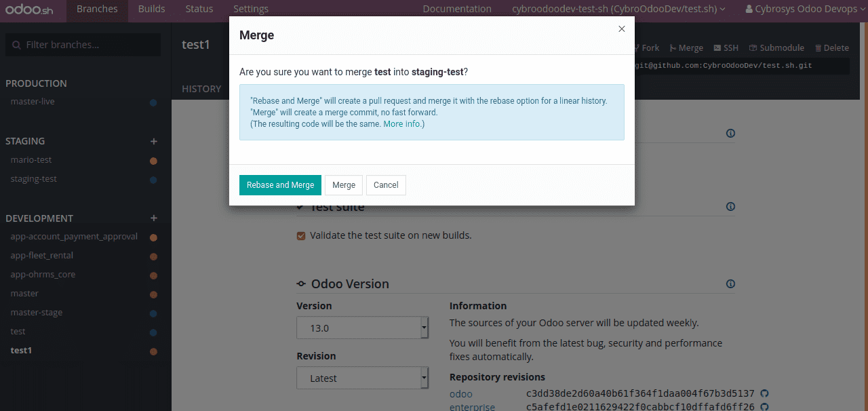868x411 pixels.
Task: Open the More info link
Action: (x=402, y=124)
